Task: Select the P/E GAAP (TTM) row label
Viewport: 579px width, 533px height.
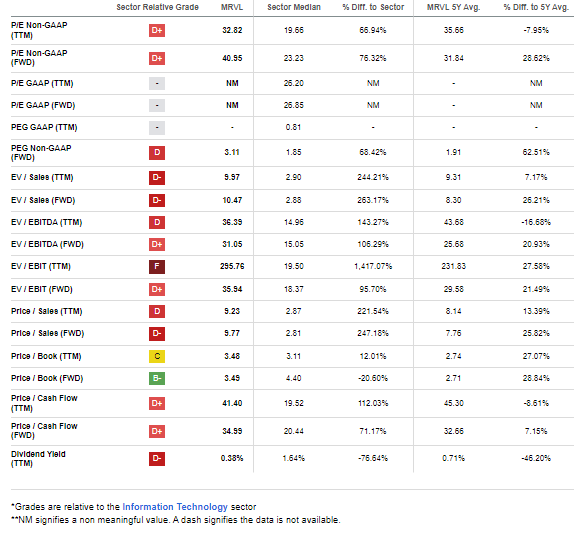Action: (x=42, y=83)
